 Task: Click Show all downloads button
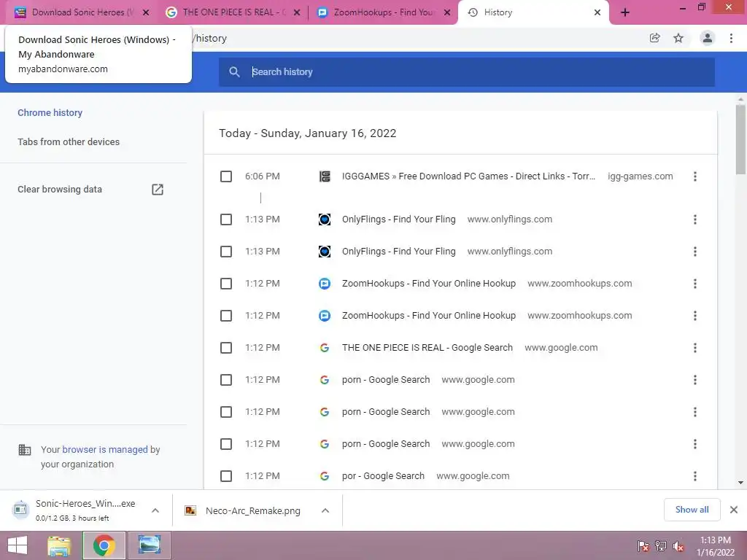point(692,510)
